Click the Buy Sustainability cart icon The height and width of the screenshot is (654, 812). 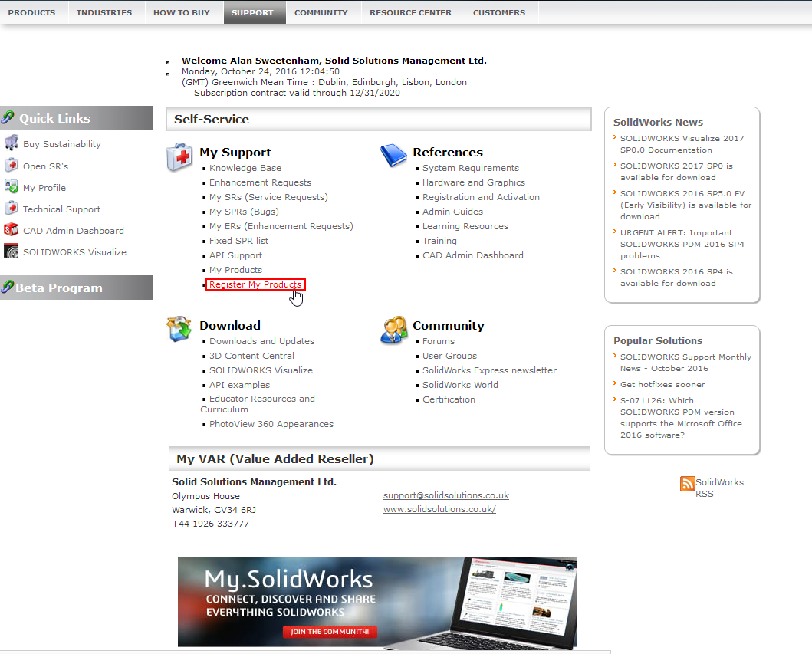pos(11,143)
